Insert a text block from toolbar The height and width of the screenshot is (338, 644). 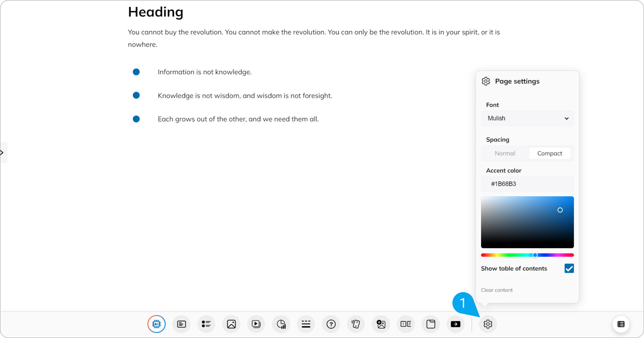tap(181, 324)
